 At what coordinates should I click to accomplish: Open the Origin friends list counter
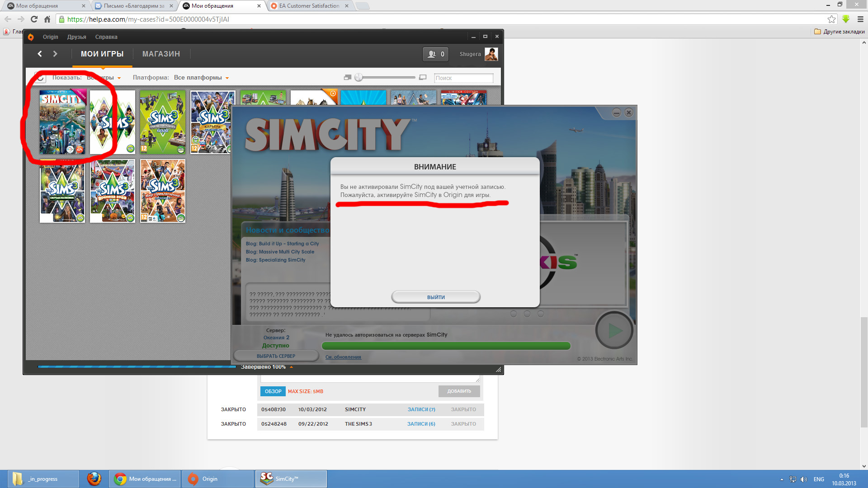(x=435, y=54)
